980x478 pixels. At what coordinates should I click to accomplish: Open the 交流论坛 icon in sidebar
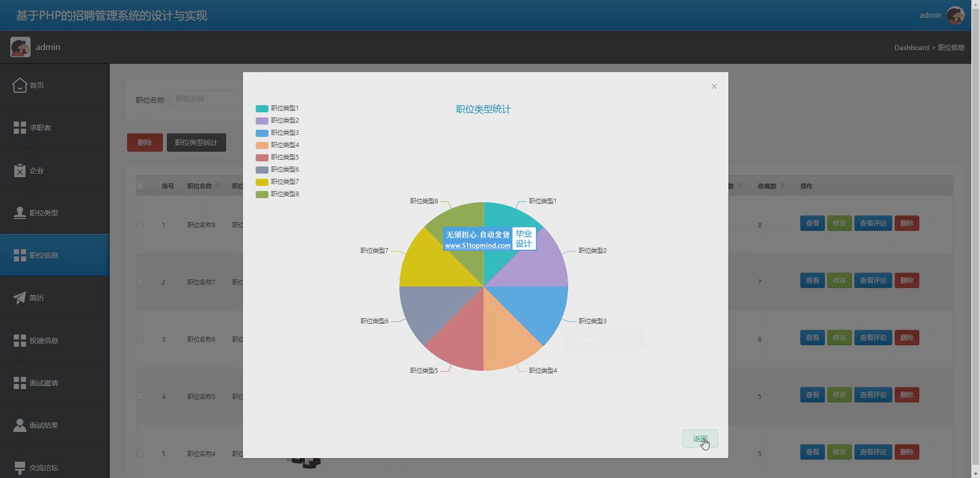[x=19, y=468]
